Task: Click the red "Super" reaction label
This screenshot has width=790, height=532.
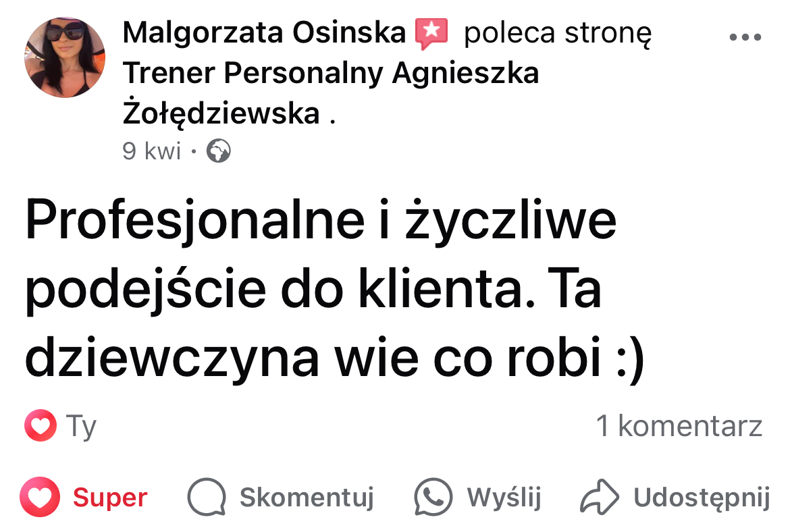Action: (110, 498)
